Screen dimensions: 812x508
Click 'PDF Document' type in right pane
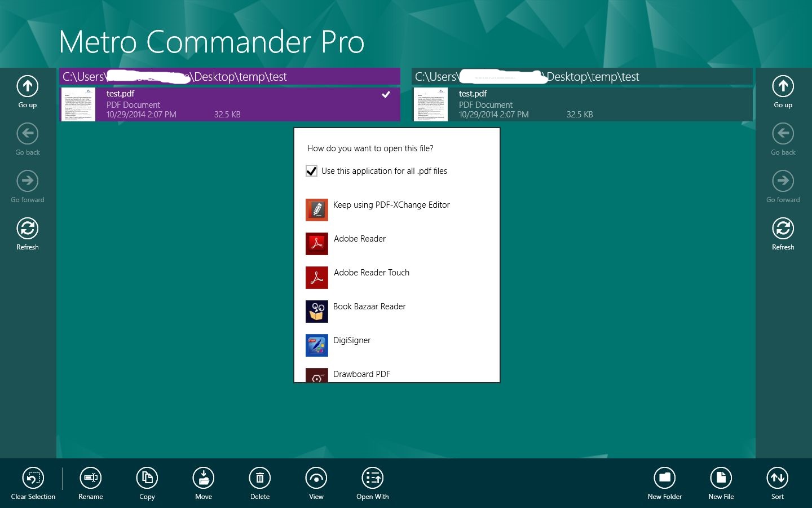pyautogui.click(x=486, y=105)
